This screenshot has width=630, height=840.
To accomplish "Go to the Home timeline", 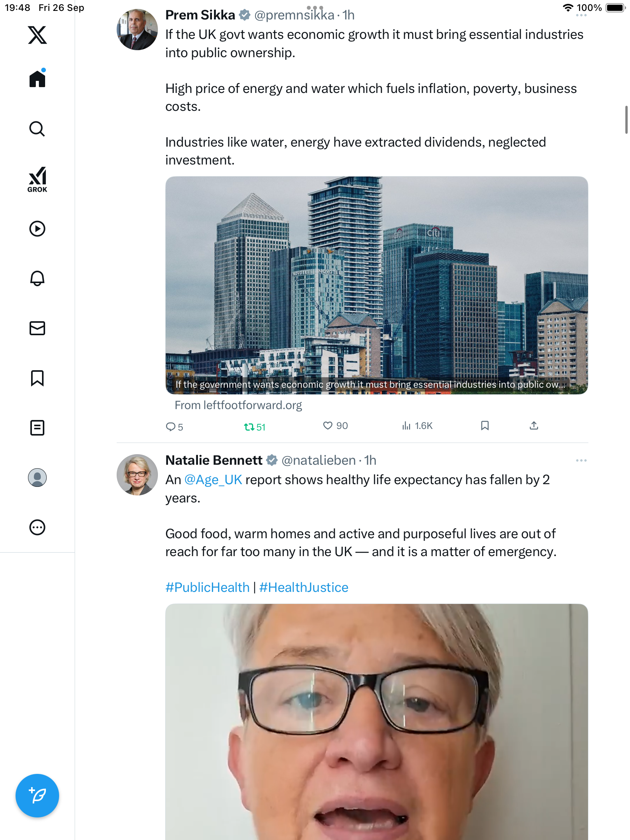I will (x=37, y=79).
